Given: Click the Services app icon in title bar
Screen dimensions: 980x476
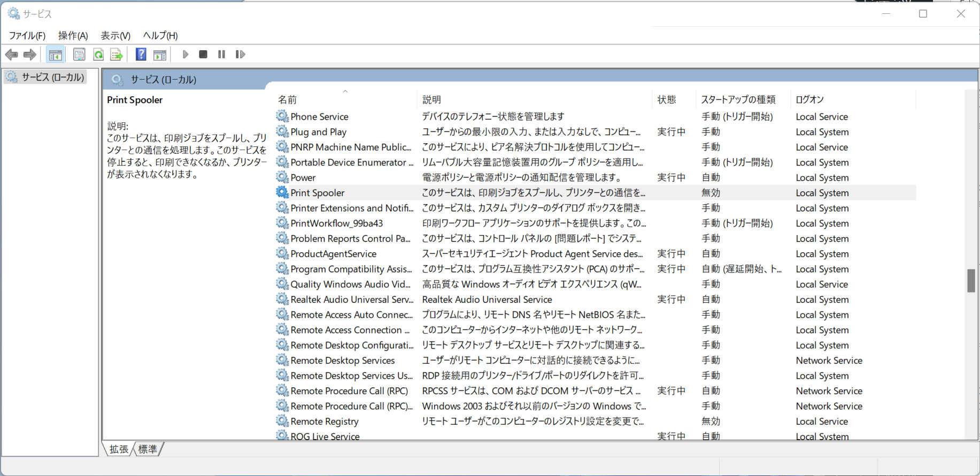Looking at the screenshot, I should [13, 13].
